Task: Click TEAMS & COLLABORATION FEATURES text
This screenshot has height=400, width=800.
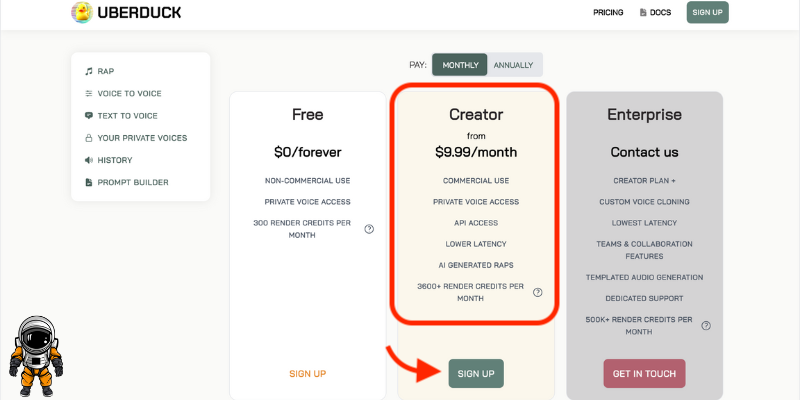Action: tap(644, 250)
